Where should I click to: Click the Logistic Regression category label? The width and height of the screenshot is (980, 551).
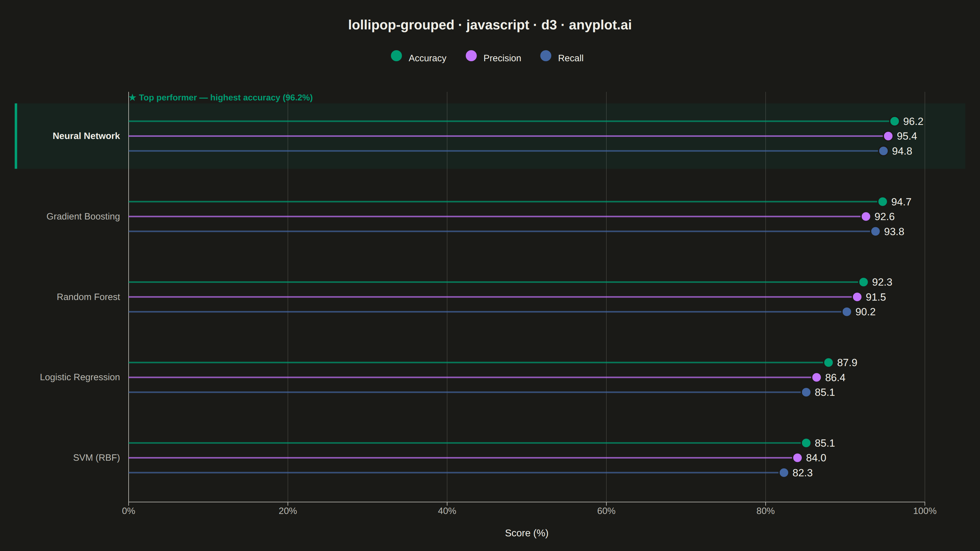click(x=80, y=377)
